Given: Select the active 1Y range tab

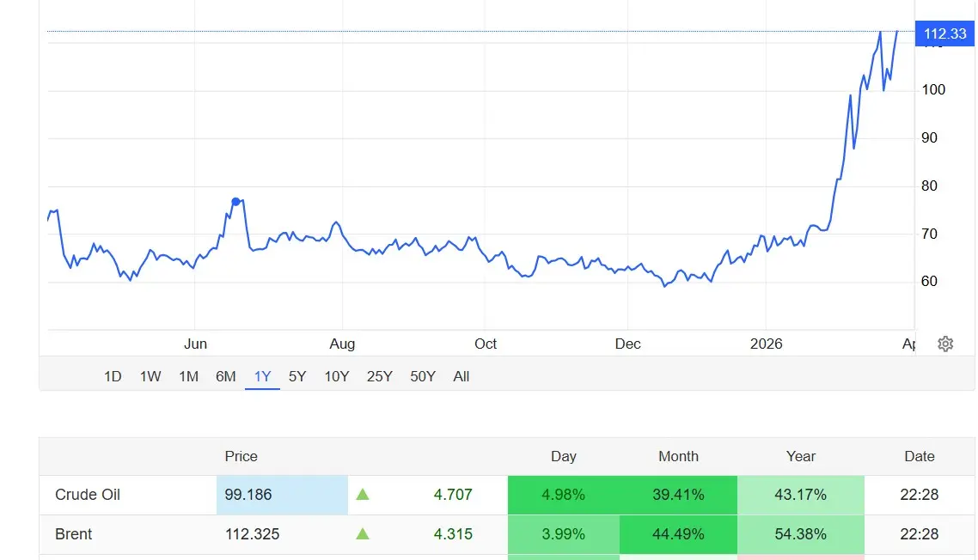Looking at the screenshot, I should point(262,376).
